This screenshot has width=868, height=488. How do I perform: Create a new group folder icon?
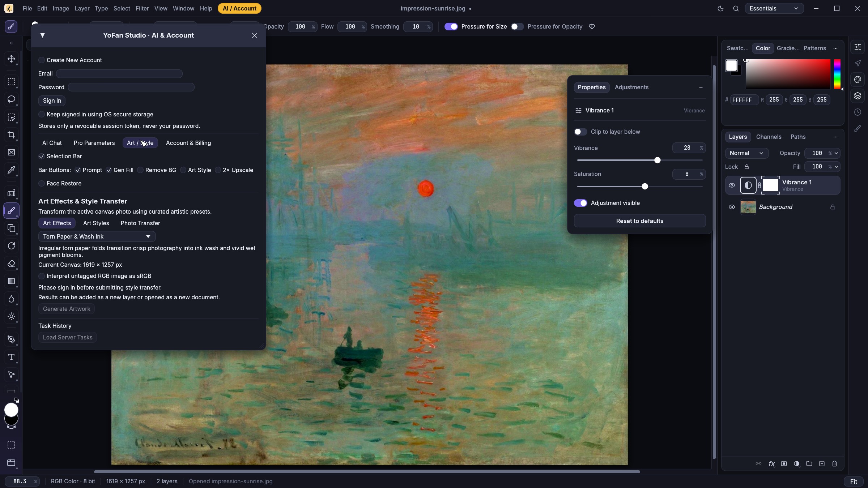click(809, 464)
